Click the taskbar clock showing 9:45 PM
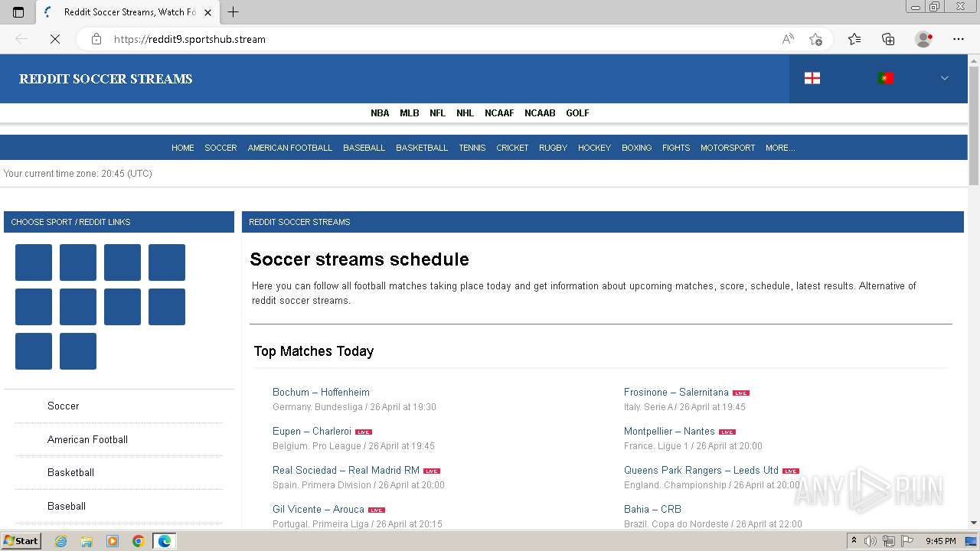Viewport: 980px width, 551px height. [940, 541]
